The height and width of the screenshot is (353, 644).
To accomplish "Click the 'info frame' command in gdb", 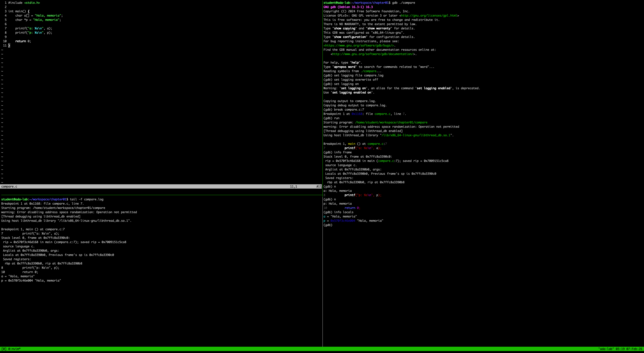I will click(343, 152).
